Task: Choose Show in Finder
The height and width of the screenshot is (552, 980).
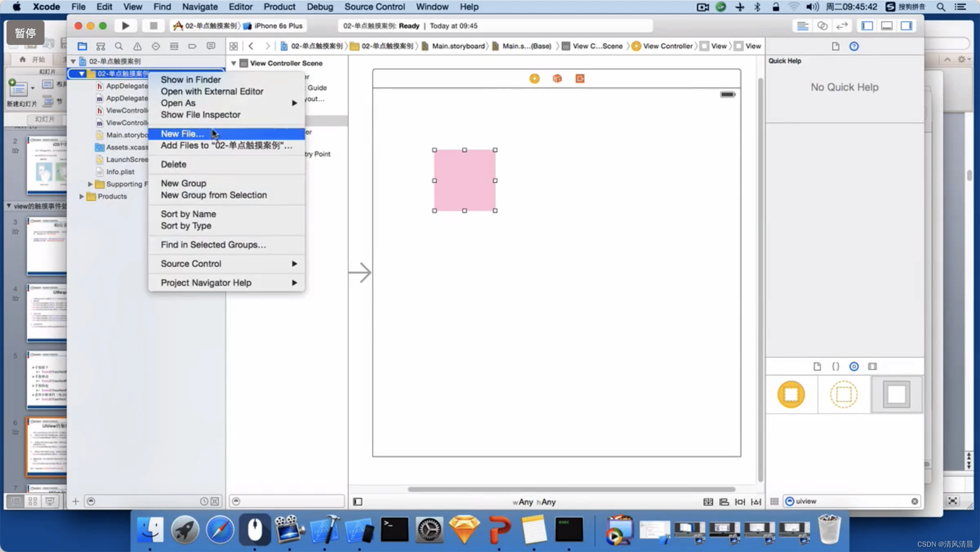Action: (x=227, y=80)
